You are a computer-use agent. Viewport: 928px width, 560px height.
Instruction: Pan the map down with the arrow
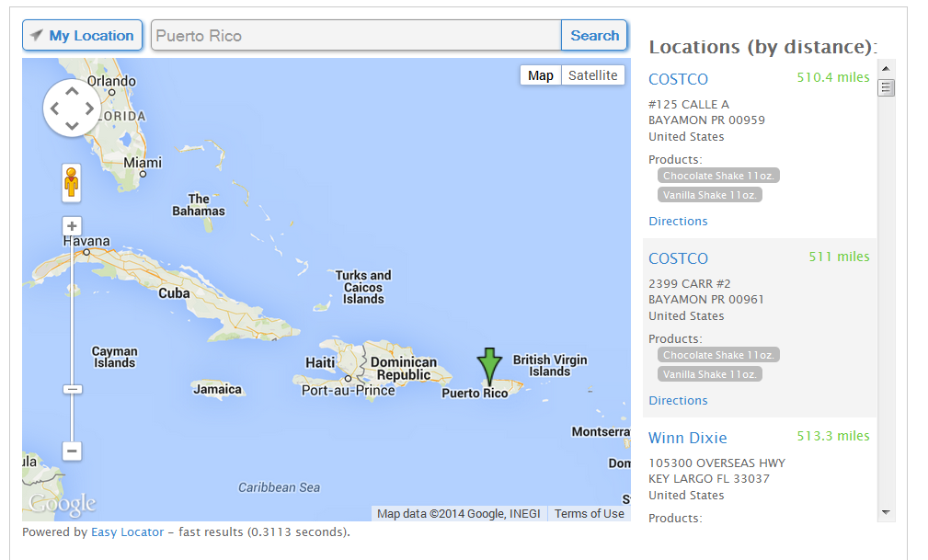(72, 125)
